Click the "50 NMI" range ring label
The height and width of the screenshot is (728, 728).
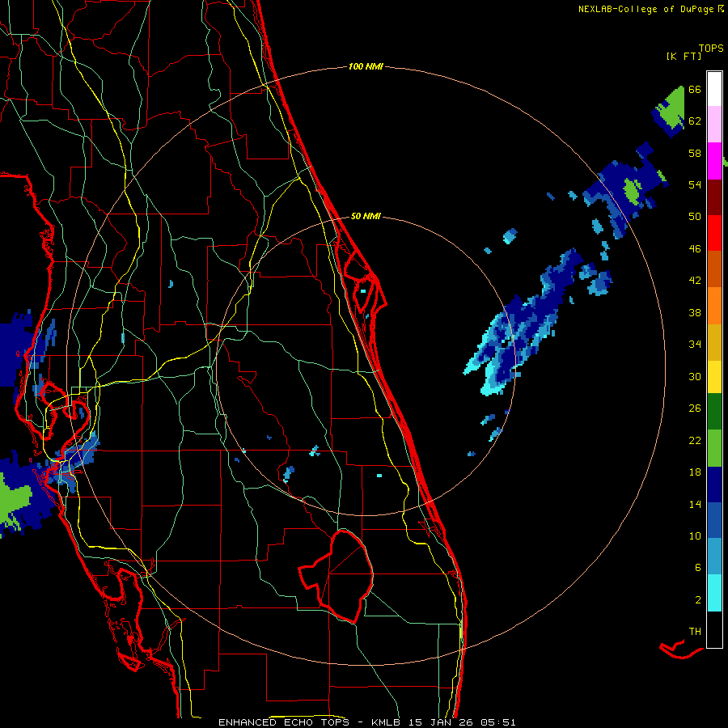(x=366, y=216)
